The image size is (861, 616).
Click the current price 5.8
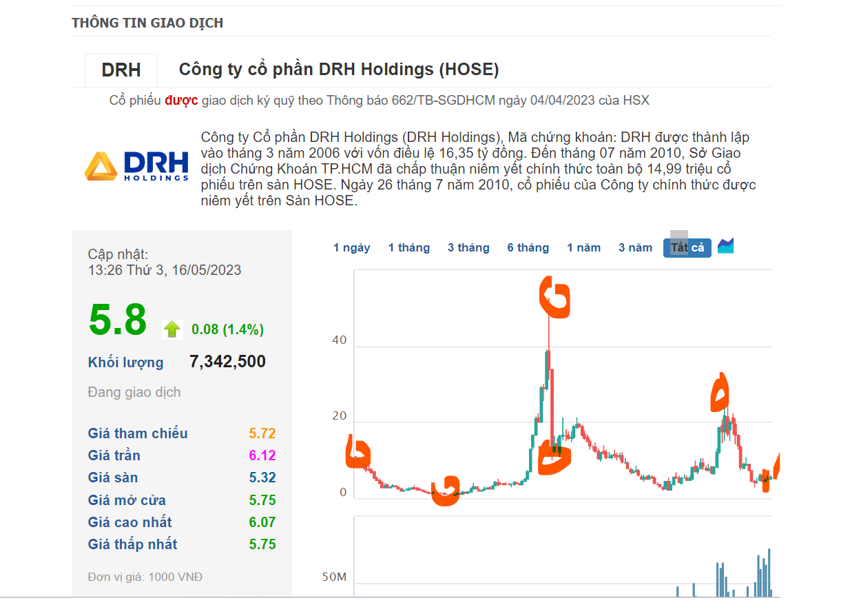point(118,320)
